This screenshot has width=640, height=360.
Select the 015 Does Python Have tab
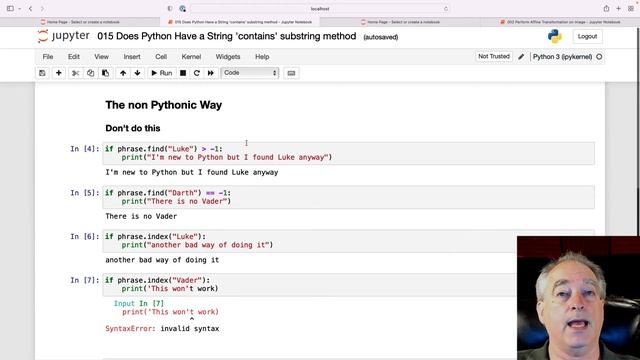point(240,22)
